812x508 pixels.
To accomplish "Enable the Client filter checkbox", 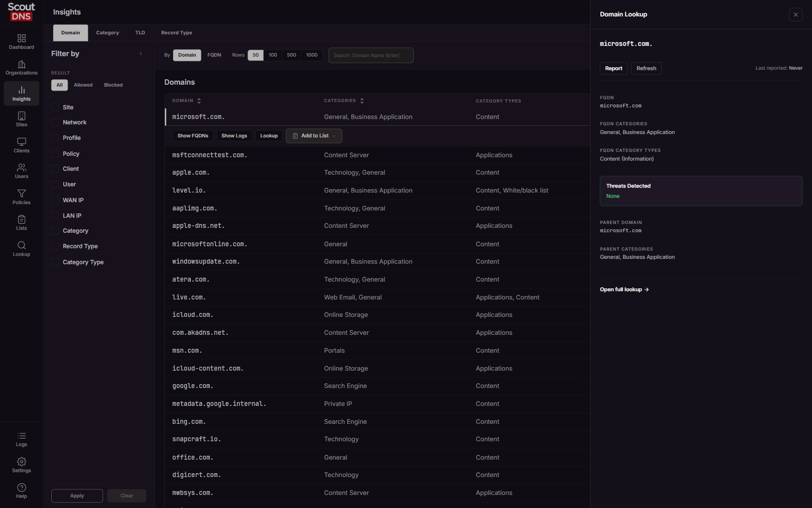I will 55,169.
